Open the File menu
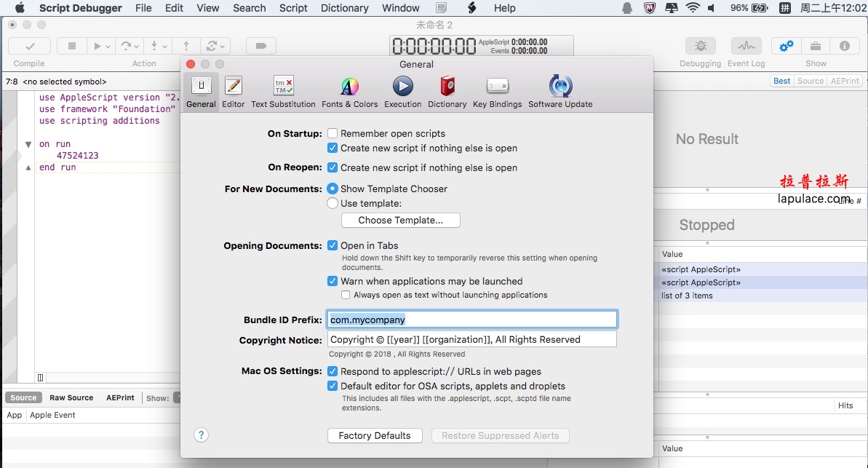The height and width of the screenshot is (468, 868). pyautogui.click(x=143, y=8)
